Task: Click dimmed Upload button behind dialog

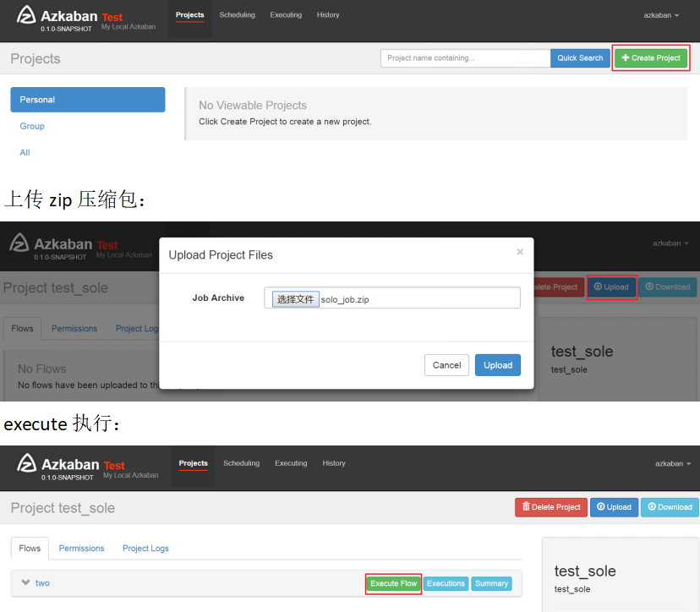Action: (611, 287)
